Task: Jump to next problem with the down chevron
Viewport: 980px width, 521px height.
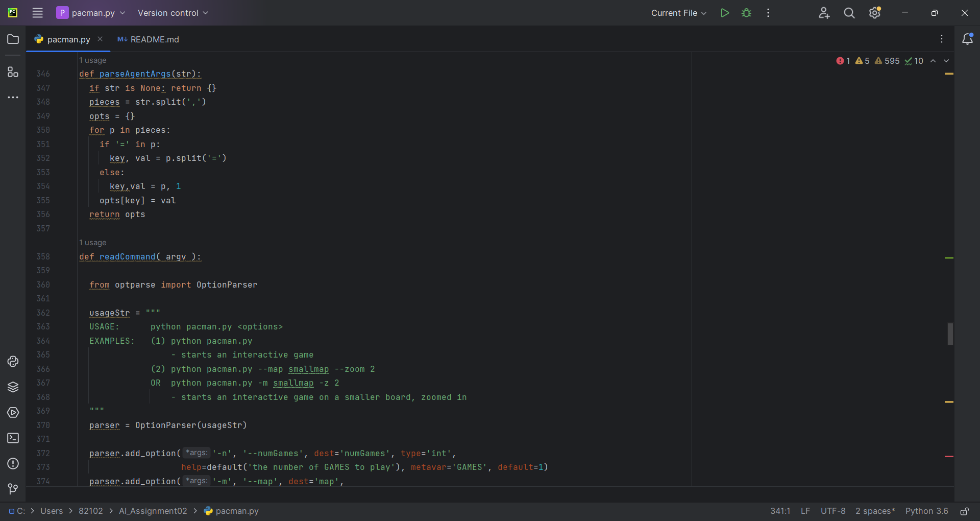Action: [x=947, y=61]
